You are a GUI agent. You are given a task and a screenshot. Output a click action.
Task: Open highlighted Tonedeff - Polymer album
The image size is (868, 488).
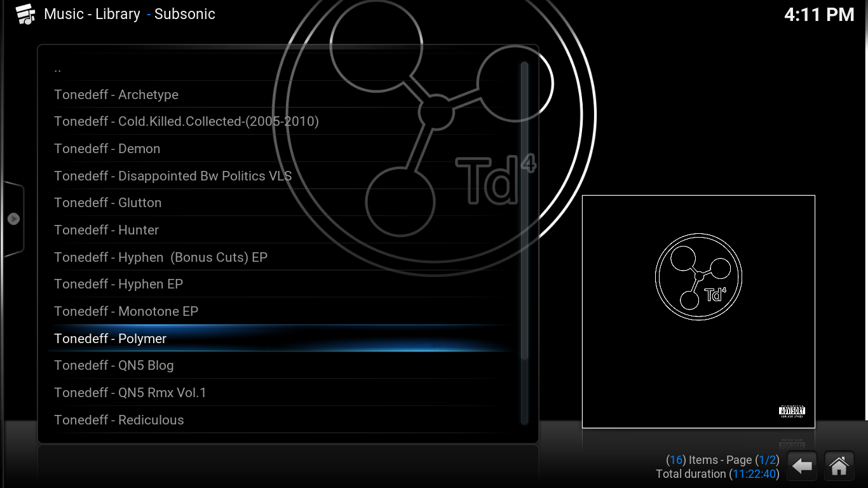[111, 339]
